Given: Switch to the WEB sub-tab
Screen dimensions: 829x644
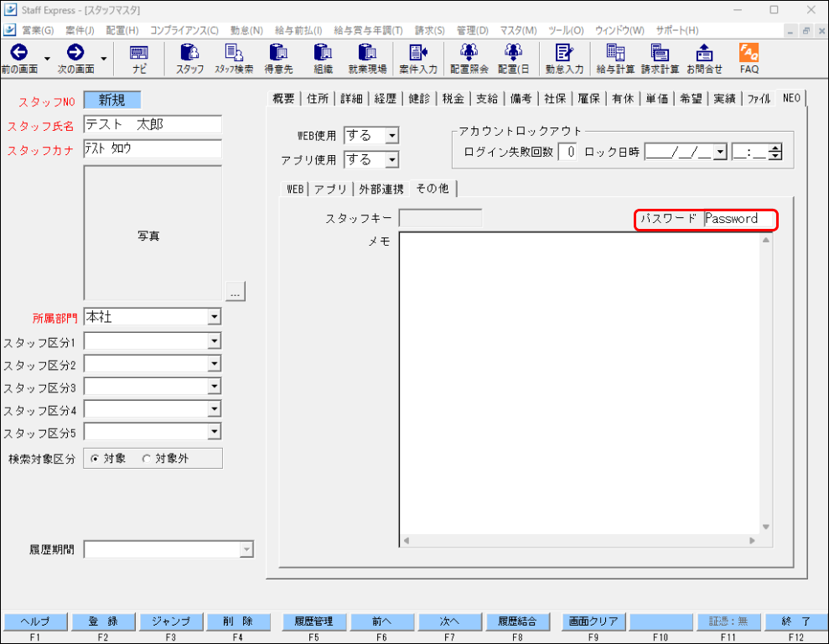Looking at the screenshot, I should (x=294, y=190).
